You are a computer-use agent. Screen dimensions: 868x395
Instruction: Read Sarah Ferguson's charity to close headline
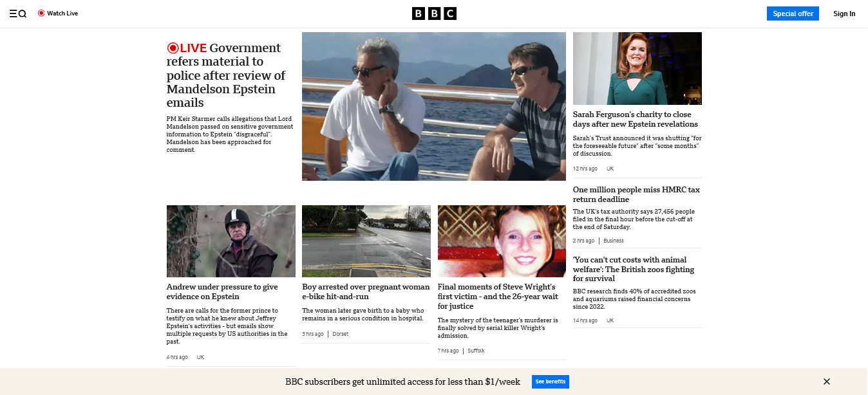tap(635, 119)
